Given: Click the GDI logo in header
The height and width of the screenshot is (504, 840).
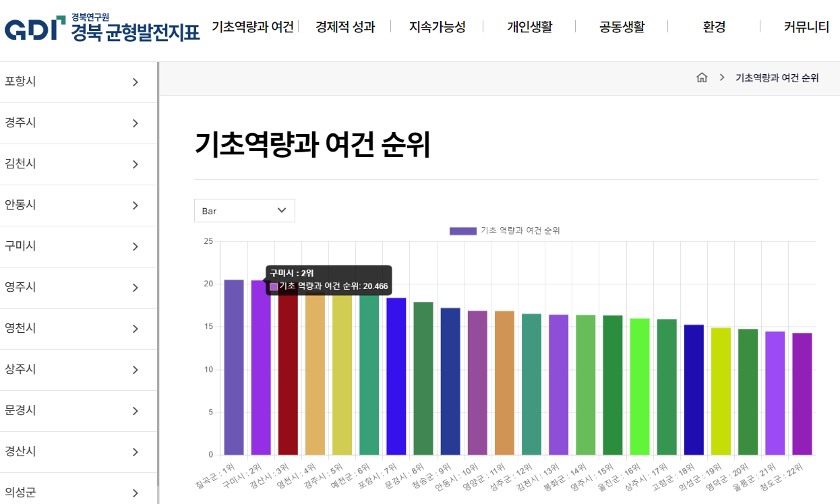Looking at the screenshot, I should point(101,28).
